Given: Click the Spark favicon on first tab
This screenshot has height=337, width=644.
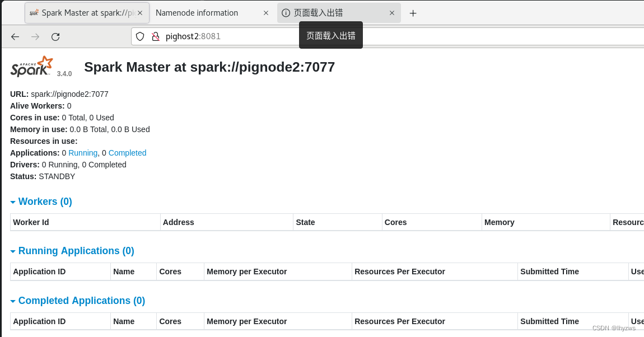Looking at the screenshot, I should [34, 13].
